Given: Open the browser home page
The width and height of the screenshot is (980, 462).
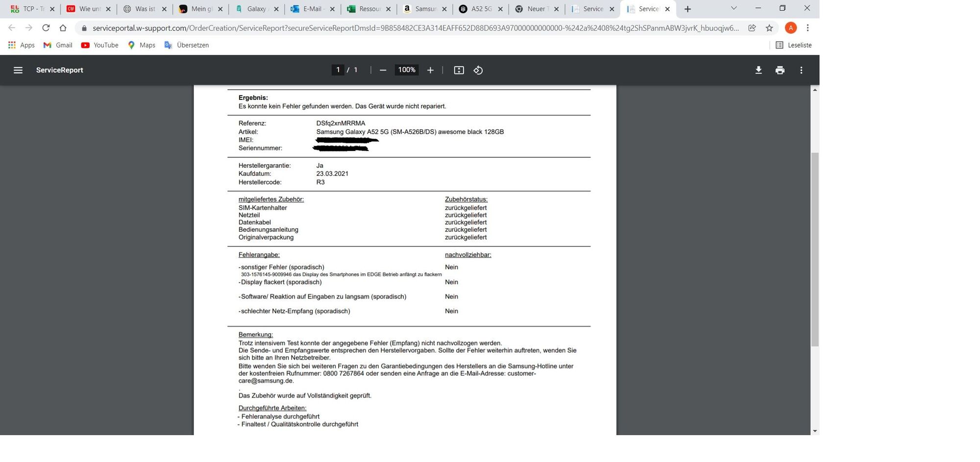Looking at the screenshot, I should click(63, 28).
